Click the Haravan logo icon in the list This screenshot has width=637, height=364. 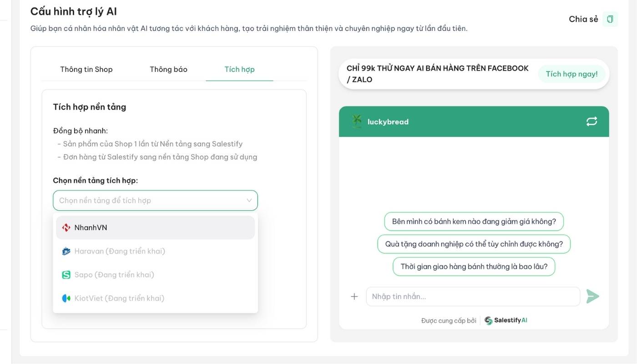[66, 251]
